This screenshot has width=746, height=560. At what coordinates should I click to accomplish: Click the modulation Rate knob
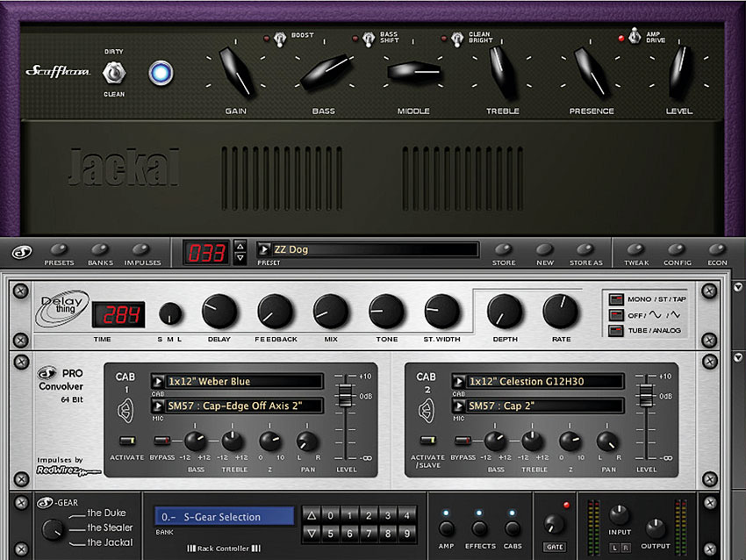[x=561, y=312]
